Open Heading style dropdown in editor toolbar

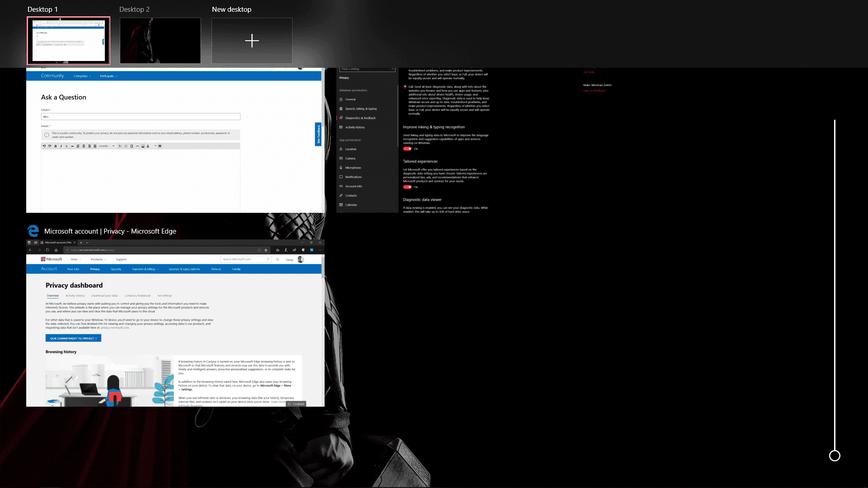(x=107, y=146)
